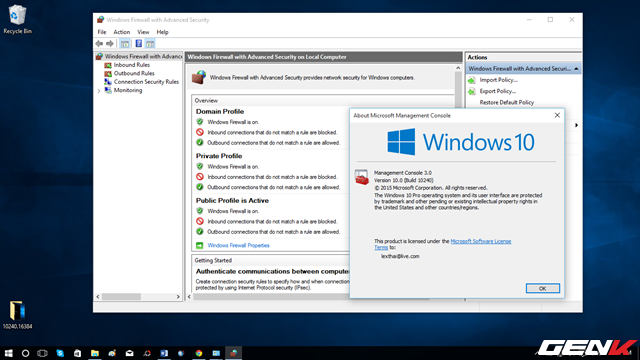Open Word from taskbar
This screenshot has width=640, height=360.
tap(164, 353)
